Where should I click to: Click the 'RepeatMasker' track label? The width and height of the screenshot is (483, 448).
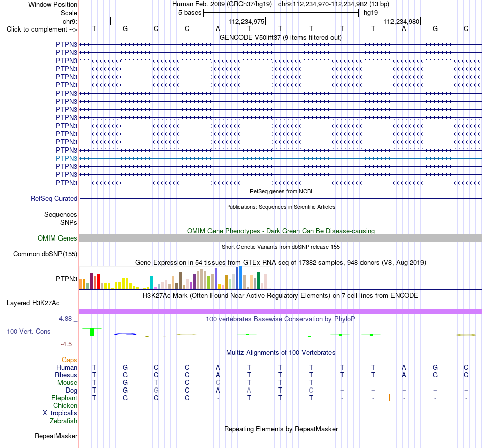click(x=56, y=436)
